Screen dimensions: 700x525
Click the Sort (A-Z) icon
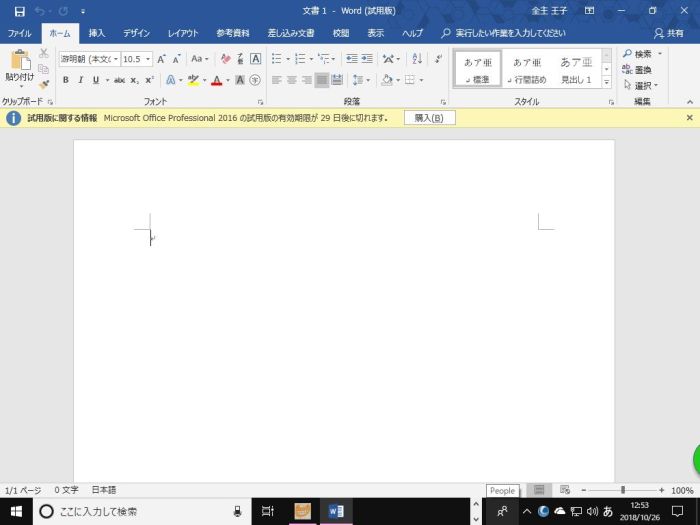tap(417, 59)
